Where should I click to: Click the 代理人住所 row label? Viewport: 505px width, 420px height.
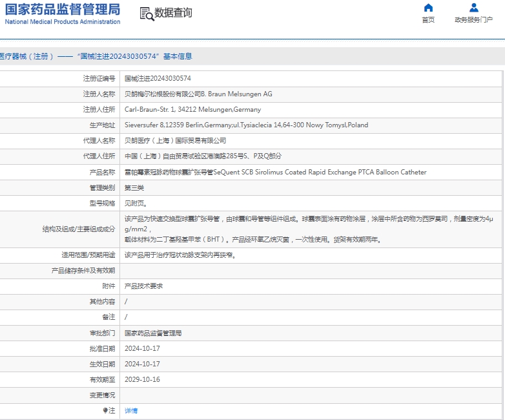pyautogui.click(x=99, y=156)
